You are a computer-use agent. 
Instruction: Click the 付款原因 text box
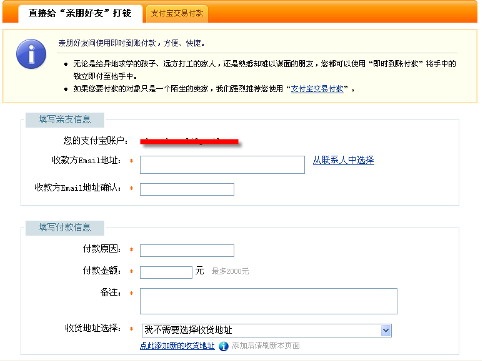[187, 250]
